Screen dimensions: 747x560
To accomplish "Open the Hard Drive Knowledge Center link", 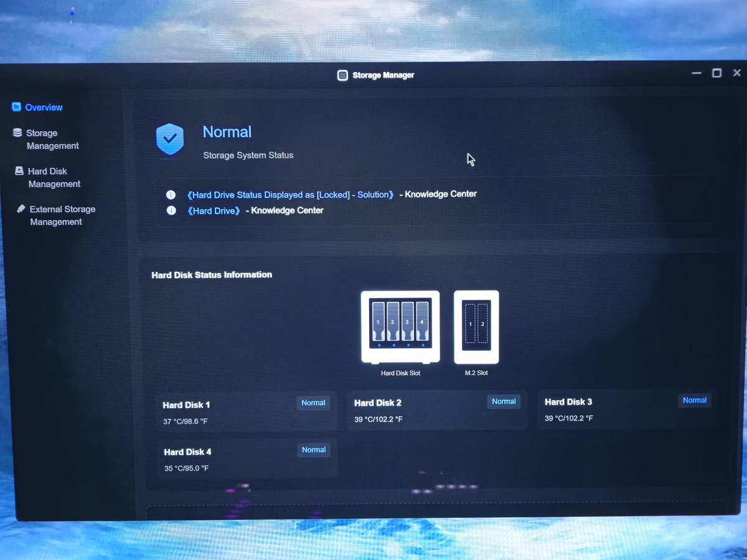I will click(x=214, y=211).
